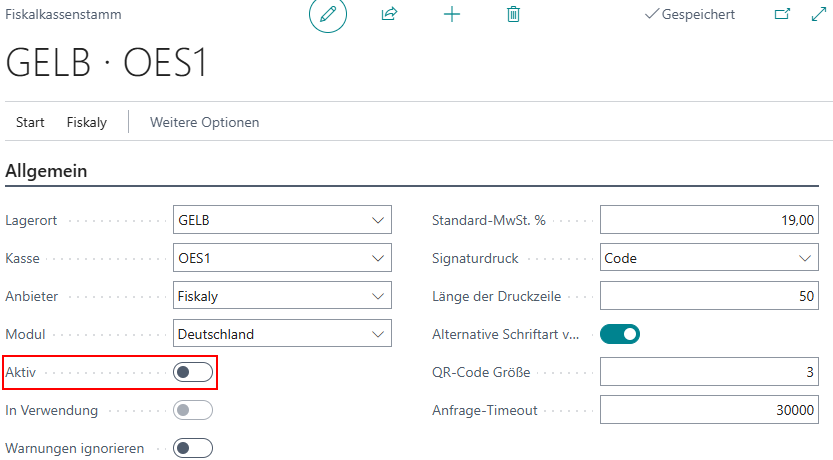Screen dimensions: 833x460
Task: Expand the Lagerort dropdown
Action: 378,220
